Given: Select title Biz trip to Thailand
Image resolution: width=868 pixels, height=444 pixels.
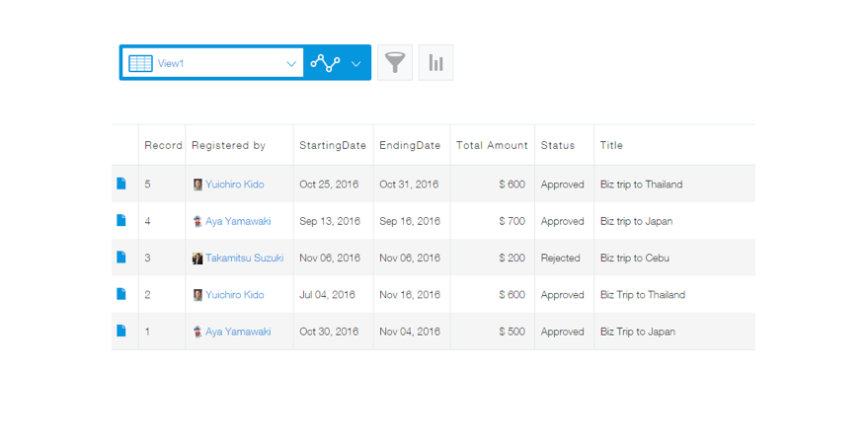Looking at the screenshot, I should click(641, 185).
